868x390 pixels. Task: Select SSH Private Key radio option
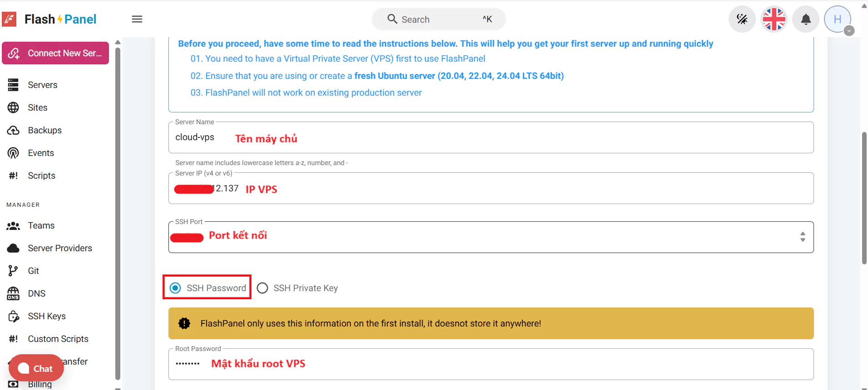(x=262, y=288)
